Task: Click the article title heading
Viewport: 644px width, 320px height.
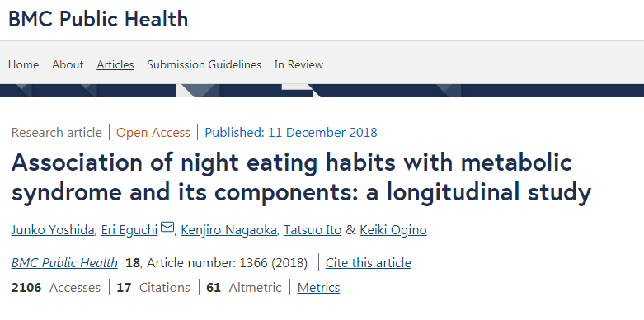Action: pyautogui.click(x=301, y=177)
